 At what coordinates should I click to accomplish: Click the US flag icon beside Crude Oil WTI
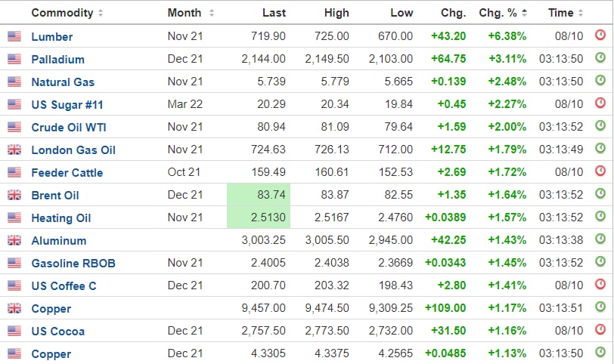click(14, 127)
